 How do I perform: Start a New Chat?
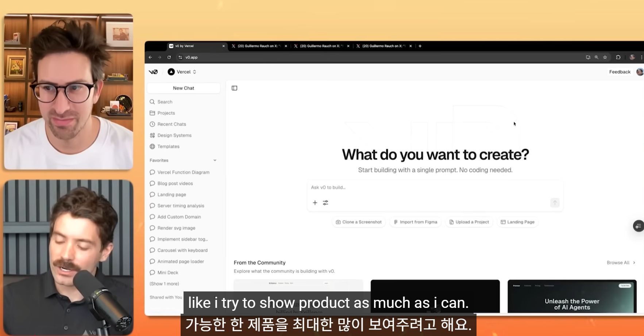pos(184,88)
